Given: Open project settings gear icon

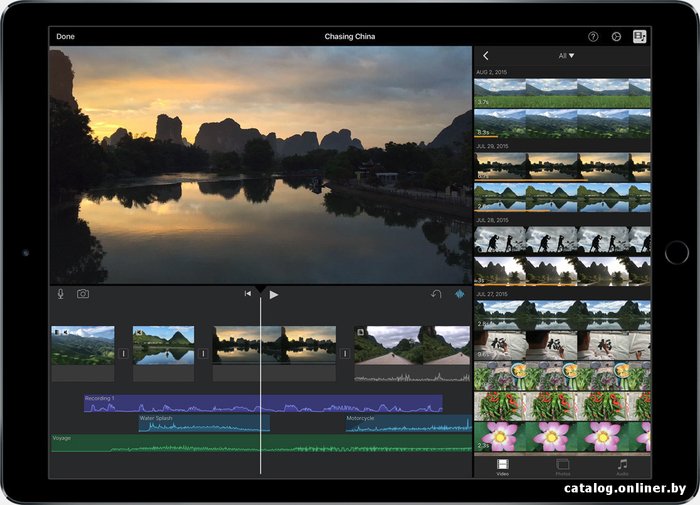Looking at the screenshot, I should coord(616,36).
